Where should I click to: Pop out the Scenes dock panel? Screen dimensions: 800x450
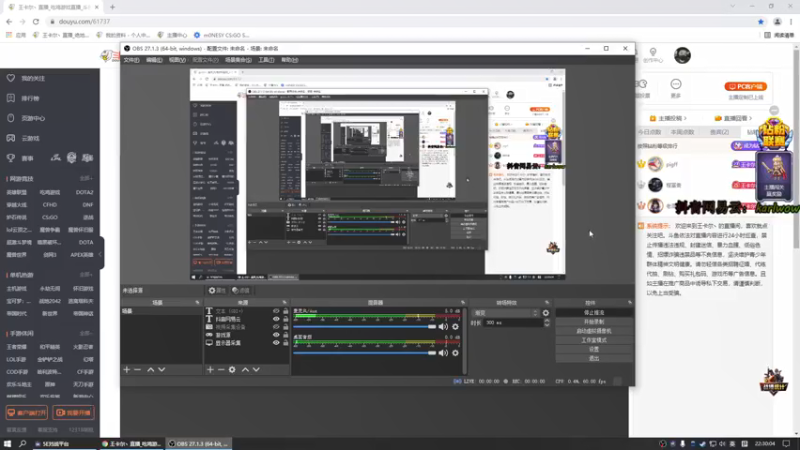click(197, 303)
